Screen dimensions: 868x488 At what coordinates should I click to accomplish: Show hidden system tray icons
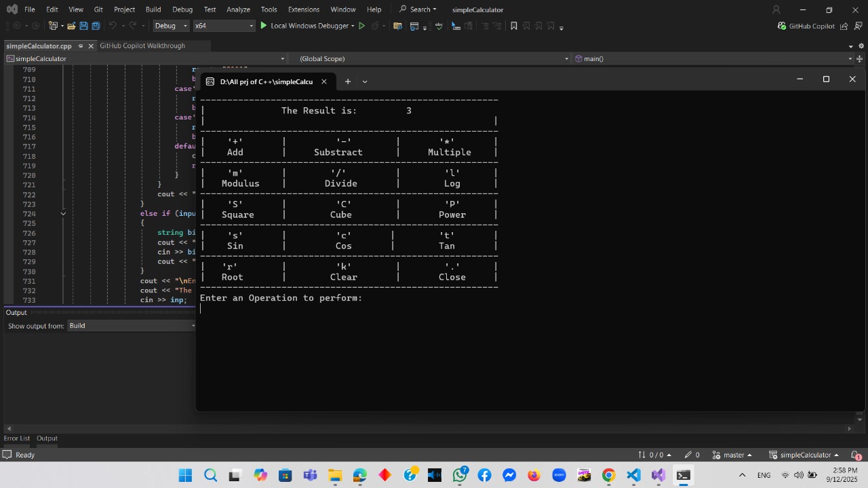[x=742, y=475]
